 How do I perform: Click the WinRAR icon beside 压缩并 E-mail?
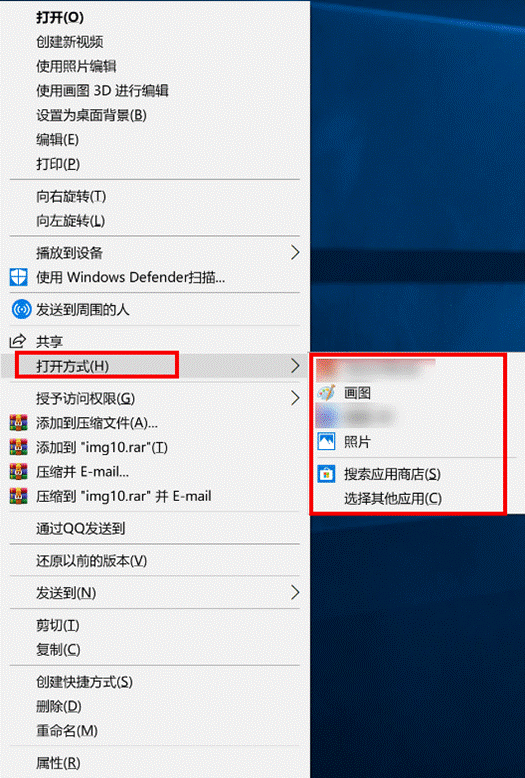18,471
